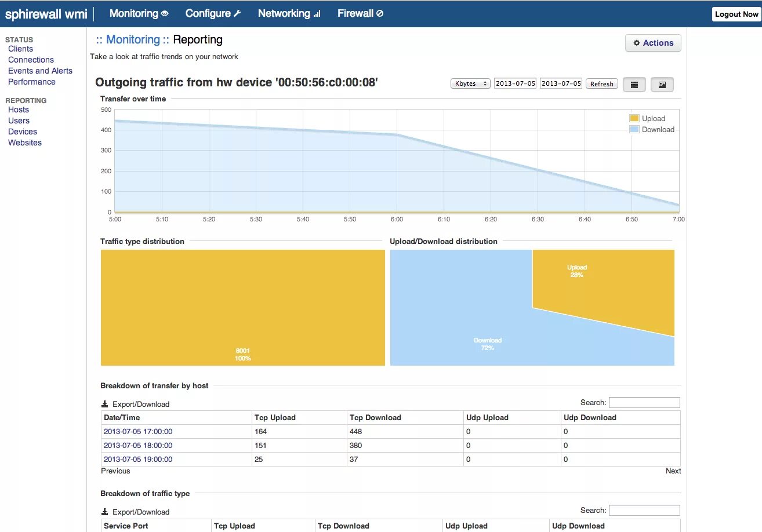
Task: Click the Tcp Download value 448
Action: point(356,431)
